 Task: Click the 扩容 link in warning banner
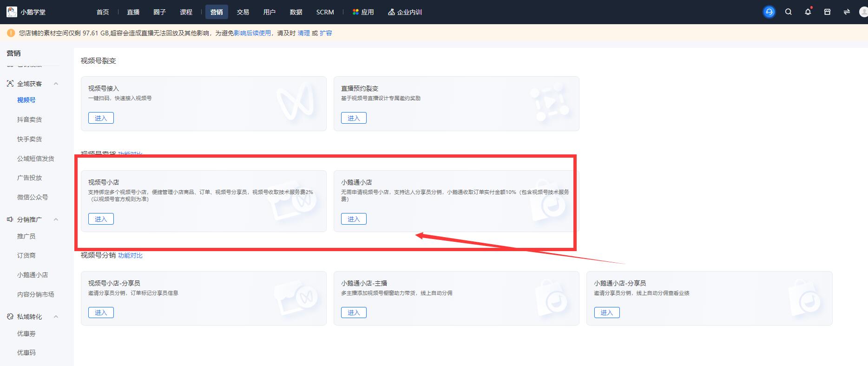point(326,33)
